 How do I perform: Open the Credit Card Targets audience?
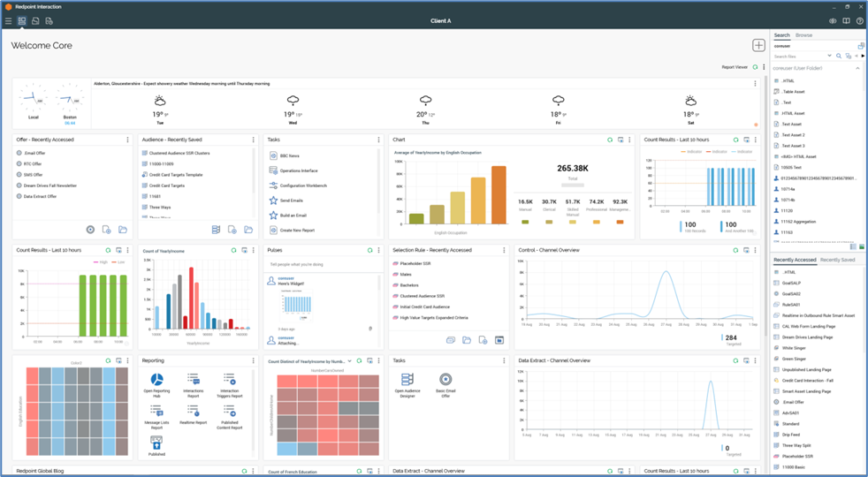coord(166,185)
